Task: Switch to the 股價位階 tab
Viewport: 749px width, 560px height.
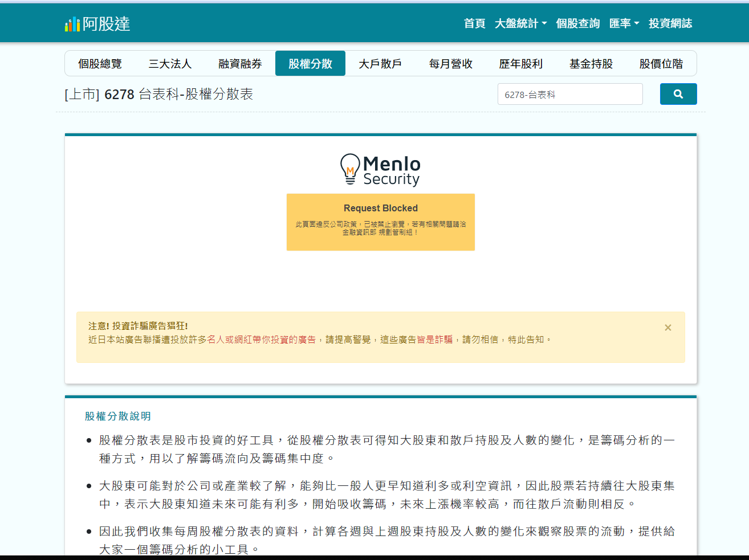Action: 661,63
